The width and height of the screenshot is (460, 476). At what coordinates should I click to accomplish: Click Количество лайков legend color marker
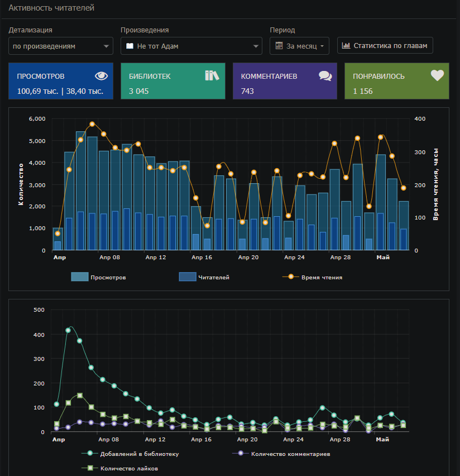[88, 468]
